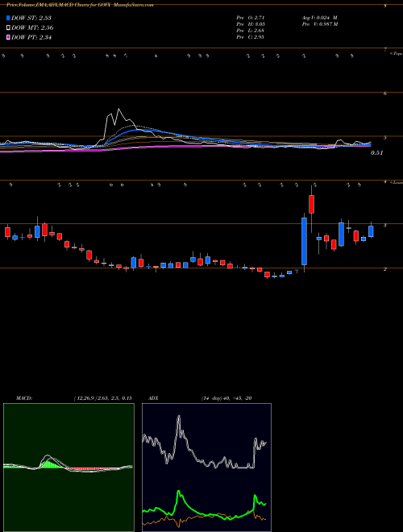Click the 'Pre O: 2.71' value
The width and height of the screenshot is (403, 532).
251,18
